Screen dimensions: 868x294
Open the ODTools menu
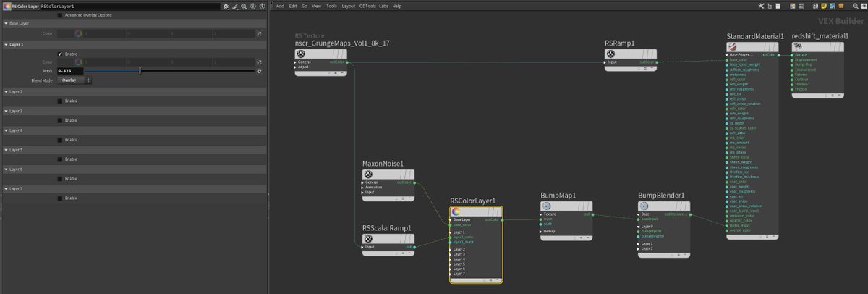tap(368, 6)
